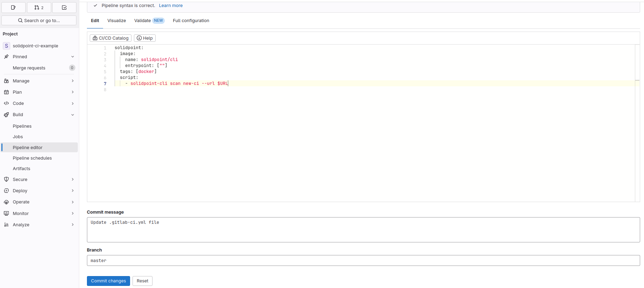This screenshot has height=288, width=644.
Task: Click the Build rocket icon
Action: (6, 115)
